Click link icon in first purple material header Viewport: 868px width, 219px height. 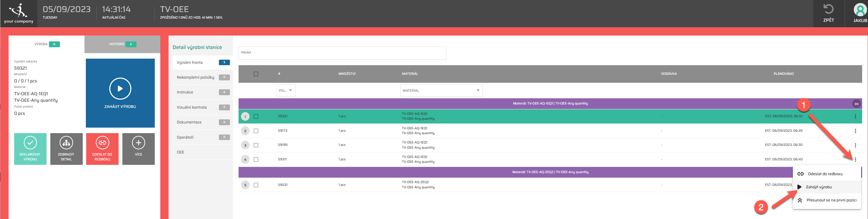(856, 104)
